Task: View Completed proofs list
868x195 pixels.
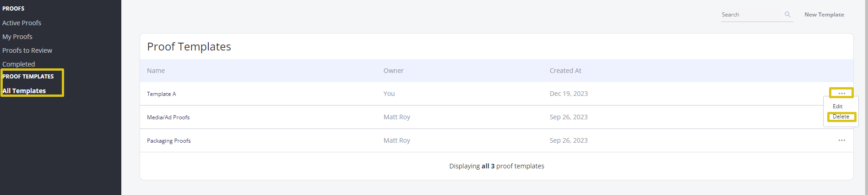Action: 18,64
